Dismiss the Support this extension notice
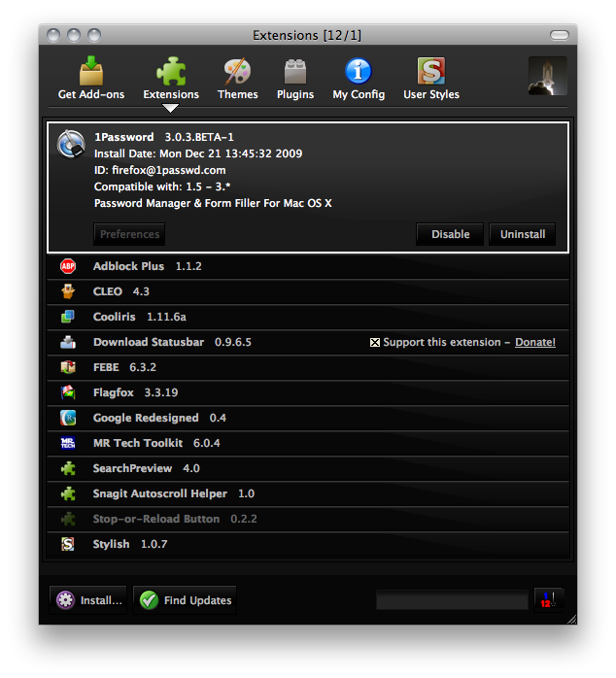This screenshot has height=678, width=616. point(375,343)
